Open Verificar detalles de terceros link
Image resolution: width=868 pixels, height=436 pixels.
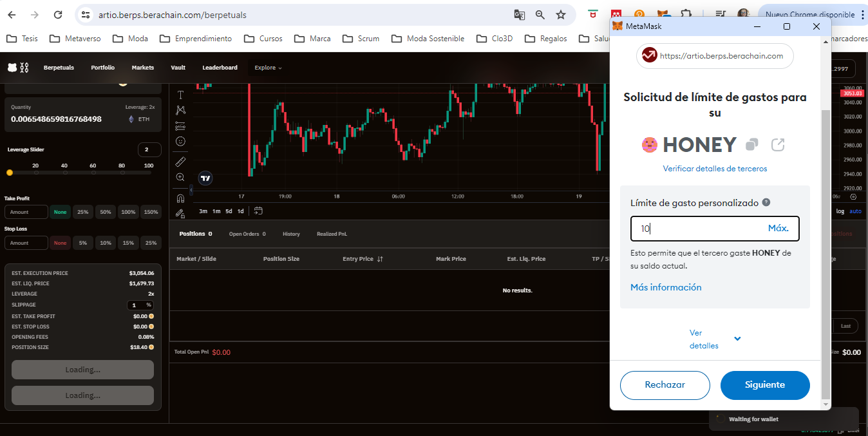(x=715, y=169)
